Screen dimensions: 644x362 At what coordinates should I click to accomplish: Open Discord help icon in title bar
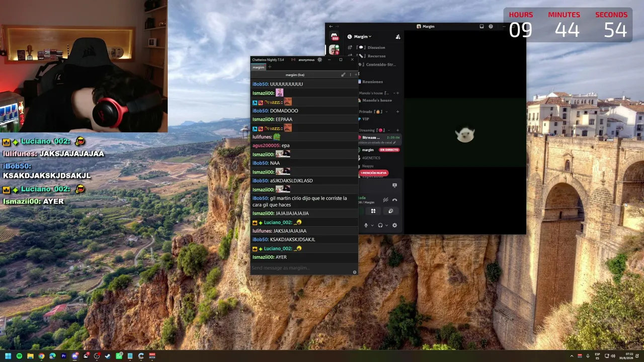(491, 26)
